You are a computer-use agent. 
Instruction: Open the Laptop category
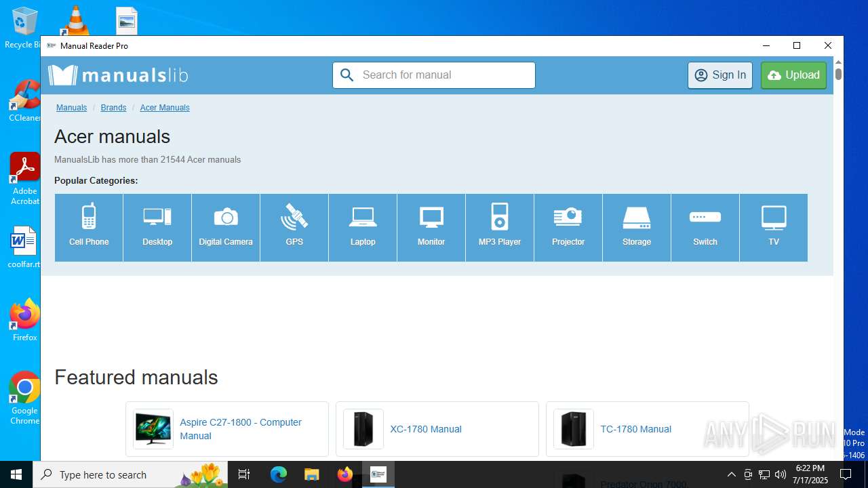[363, 228]
